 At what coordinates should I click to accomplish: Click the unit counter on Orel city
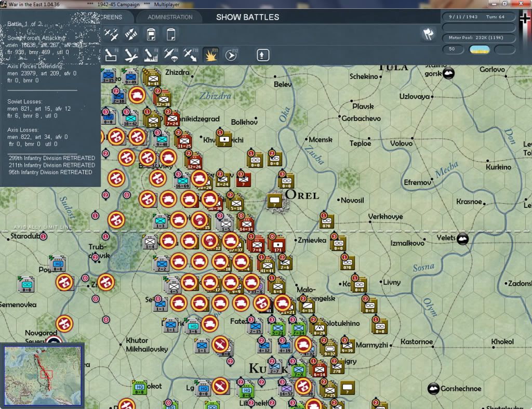coord(274,201)
